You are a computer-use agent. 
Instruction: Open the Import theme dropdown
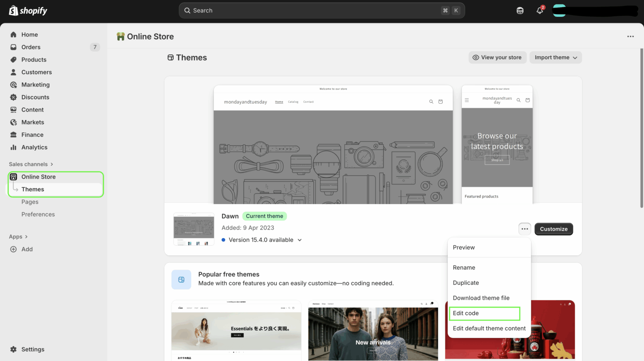tap(555, 57)
